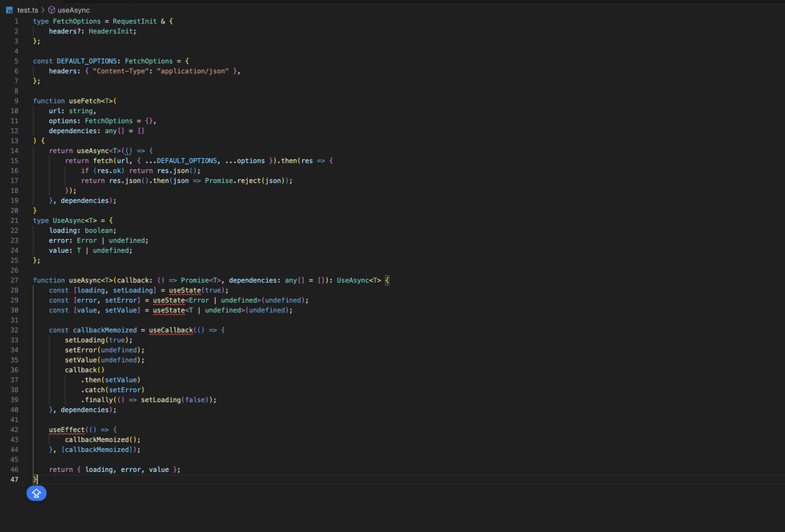Click "Content-Type" string on line 6
The height and width of the screenshot is (532, 785).
pos(121,71)
